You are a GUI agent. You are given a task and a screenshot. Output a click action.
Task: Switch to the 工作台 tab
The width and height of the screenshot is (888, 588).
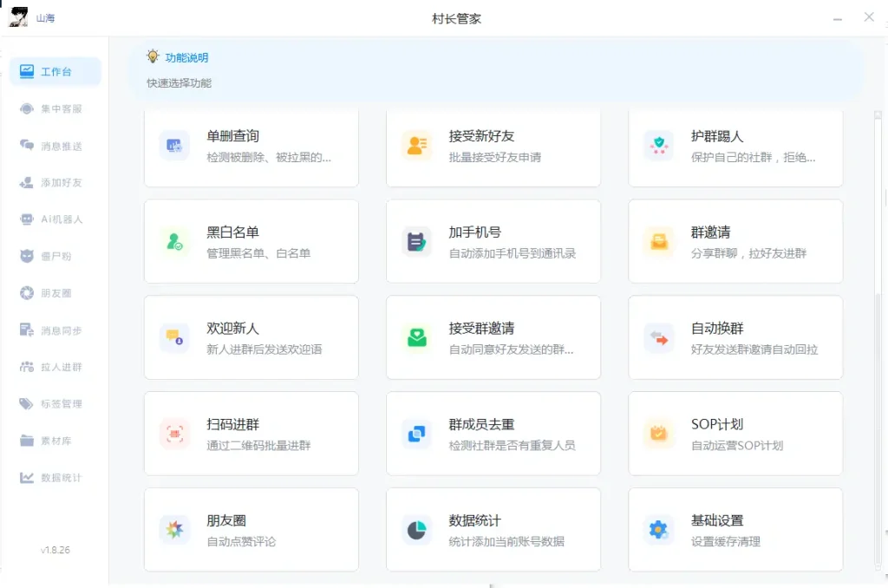coord(55,72)
